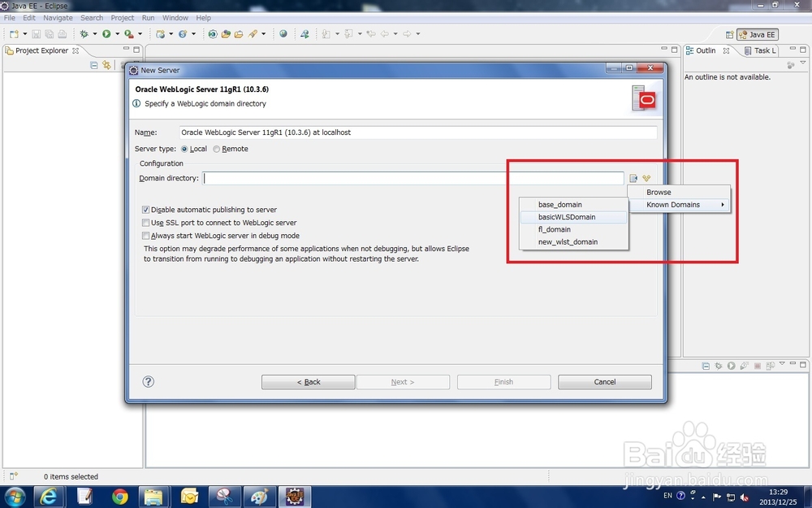Open the Outline view menu triangle
Image resolution: width=812 pixels, height=508 pixels.
pos(803,63)
